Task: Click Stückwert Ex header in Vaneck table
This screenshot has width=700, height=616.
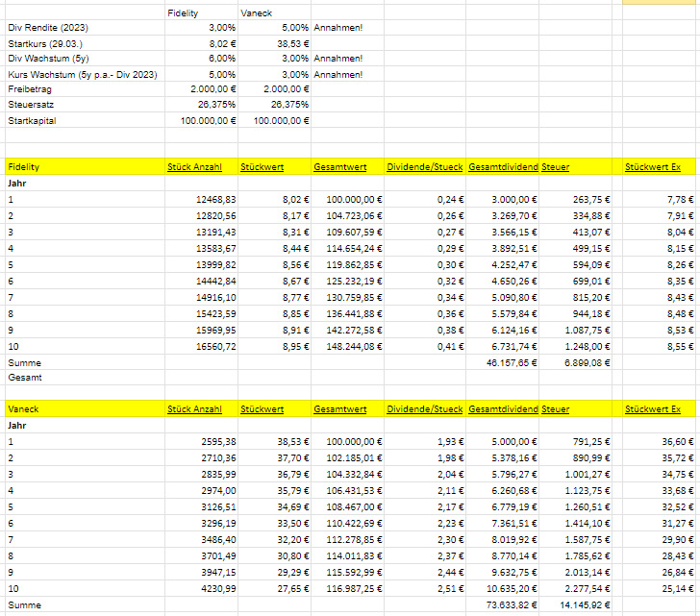Action: coord(653,409)
